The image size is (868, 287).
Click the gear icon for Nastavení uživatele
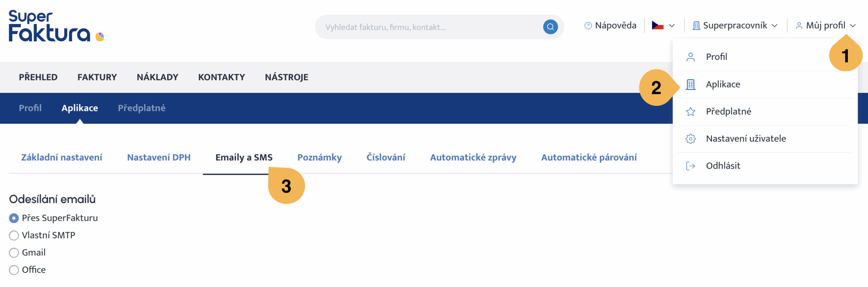click(x=690, y=139)
